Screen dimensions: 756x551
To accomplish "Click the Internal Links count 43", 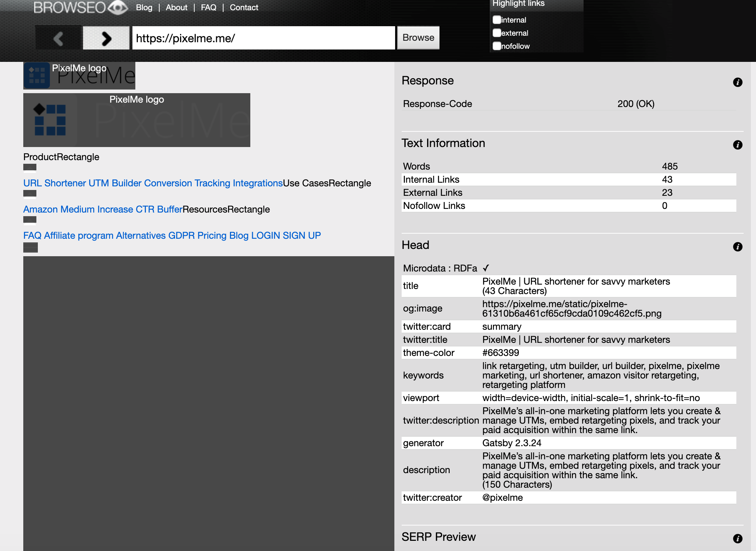I will 667,179.
